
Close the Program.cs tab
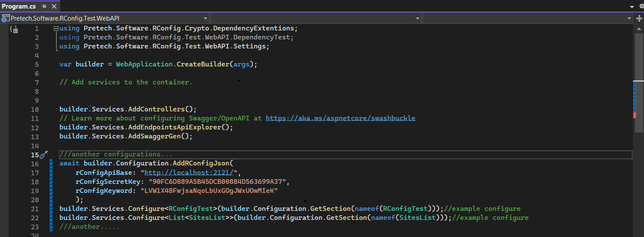click(x=54, y=6)
